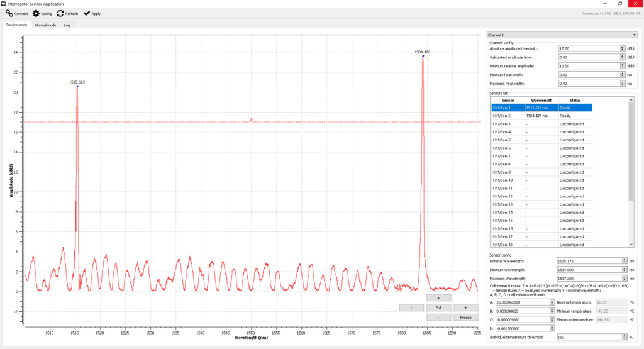
Task: Click the sensors list scrollbar down arrow
Action: [x=631, y=245]
